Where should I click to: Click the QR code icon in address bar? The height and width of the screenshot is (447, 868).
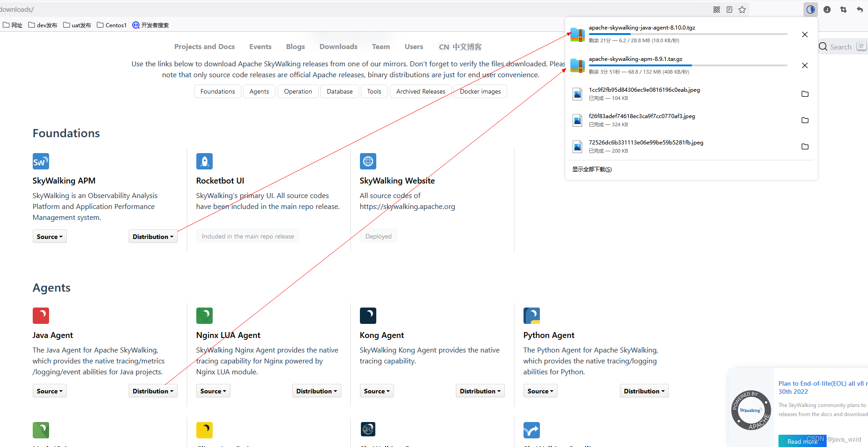[717, 10]
